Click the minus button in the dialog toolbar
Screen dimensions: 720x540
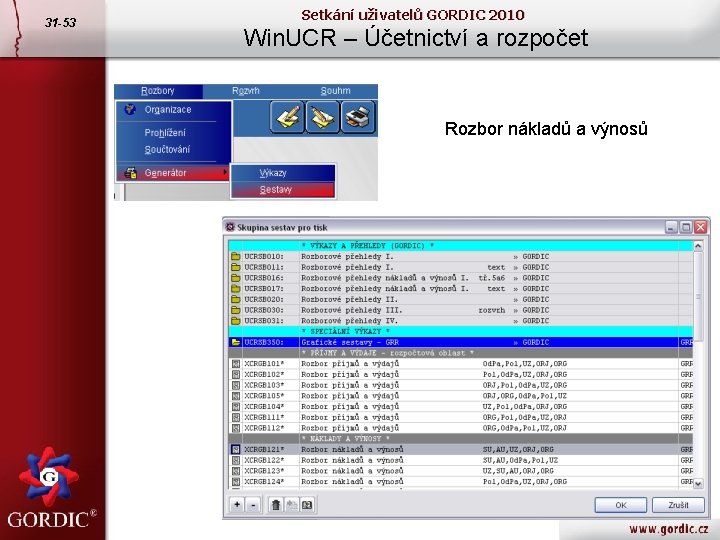pos(253,505)
